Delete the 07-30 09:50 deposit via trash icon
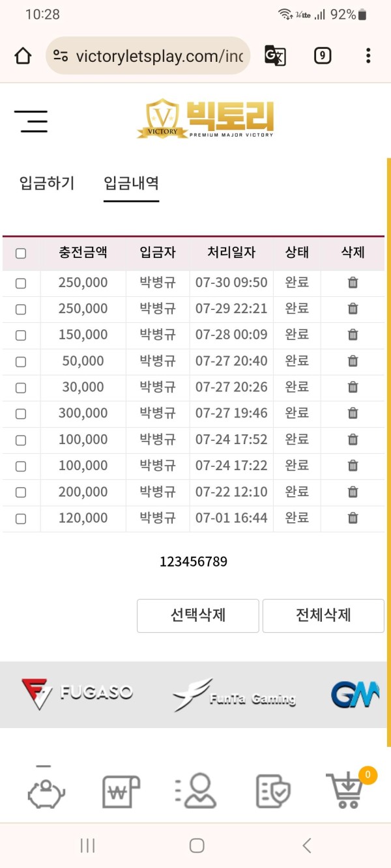This screenshot has height=868, width=391. pyautogui.click(x=353, y=283)
